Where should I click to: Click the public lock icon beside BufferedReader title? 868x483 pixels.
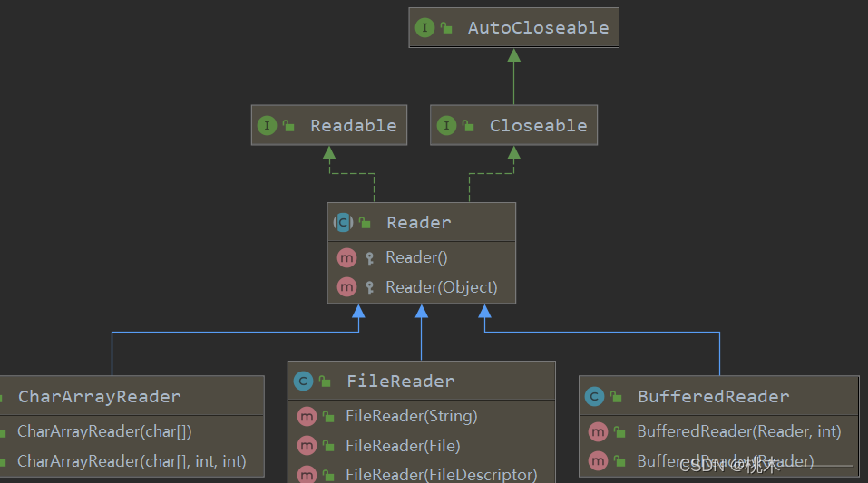click(616, 396)
